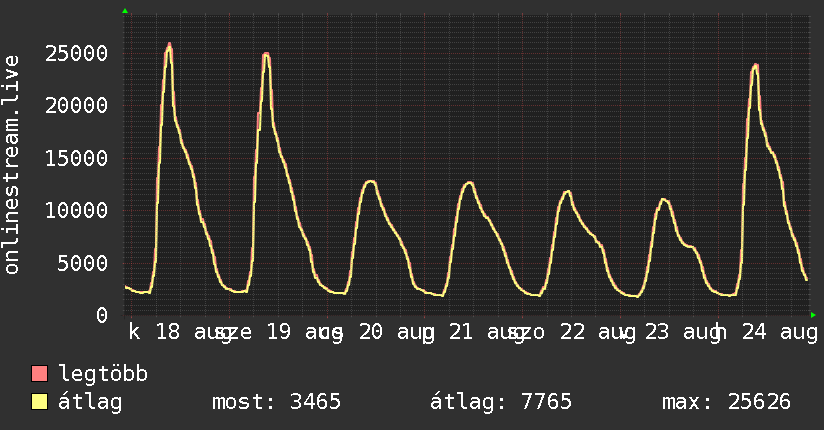
Task: Click the 21 aug peak on the graph
Action: point(469,183)
